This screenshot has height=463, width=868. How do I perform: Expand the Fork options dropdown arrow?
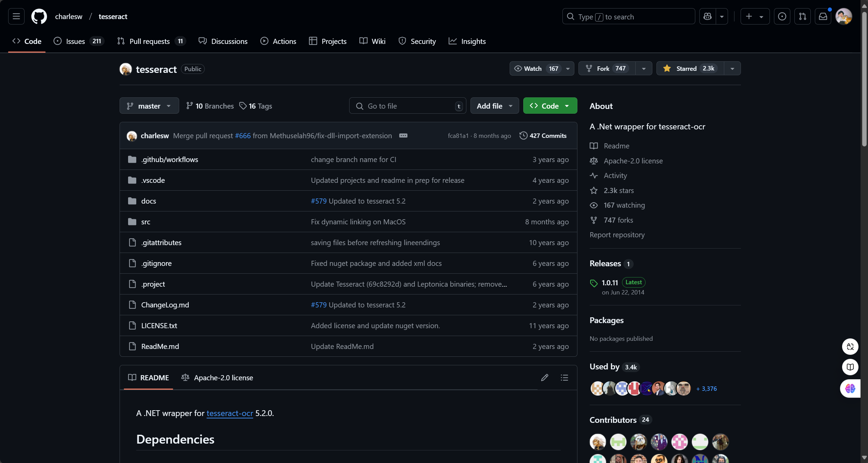coord(644,68)
